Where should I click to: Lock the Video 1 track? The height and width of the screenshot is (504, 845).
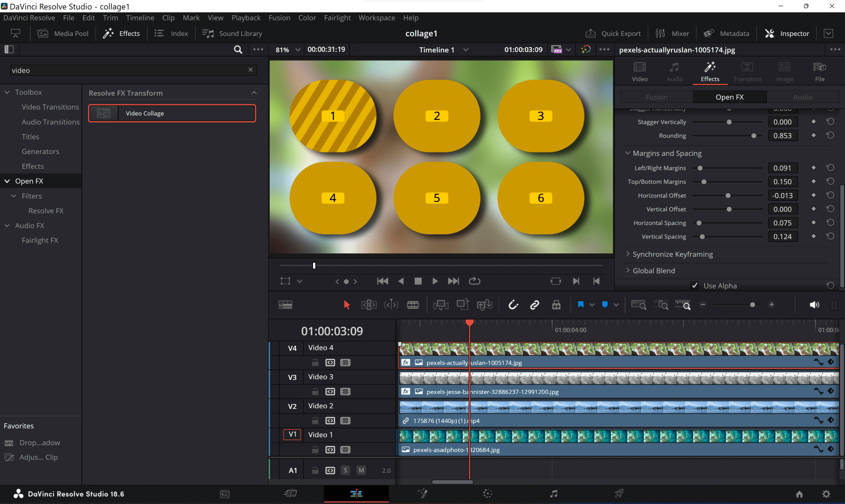[315, 449]
